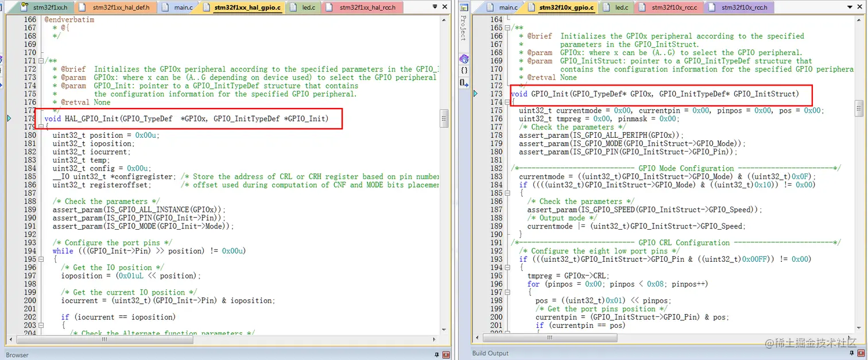The width and height of the screenshot is (868, 360).
Task: Click the line marker arrow at line 173
Action: (x=475, y=94)
